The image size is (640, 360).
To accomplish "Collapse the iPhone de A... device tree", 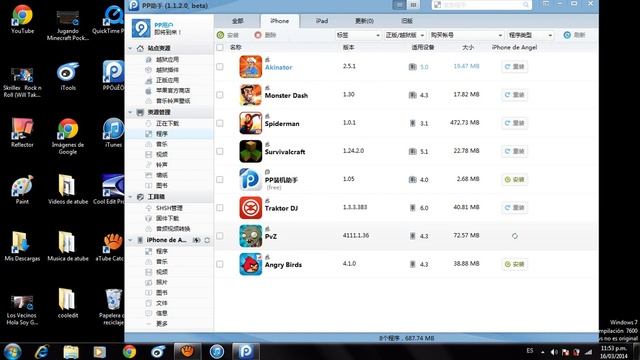I will [x=130, y=240].
